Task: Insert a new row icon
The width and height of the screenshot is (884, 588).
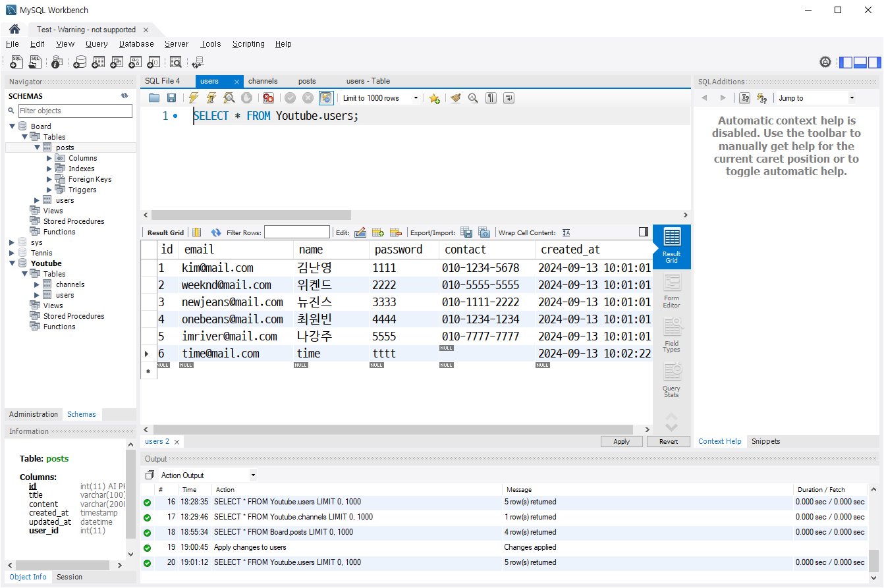Action: point(378,232)
